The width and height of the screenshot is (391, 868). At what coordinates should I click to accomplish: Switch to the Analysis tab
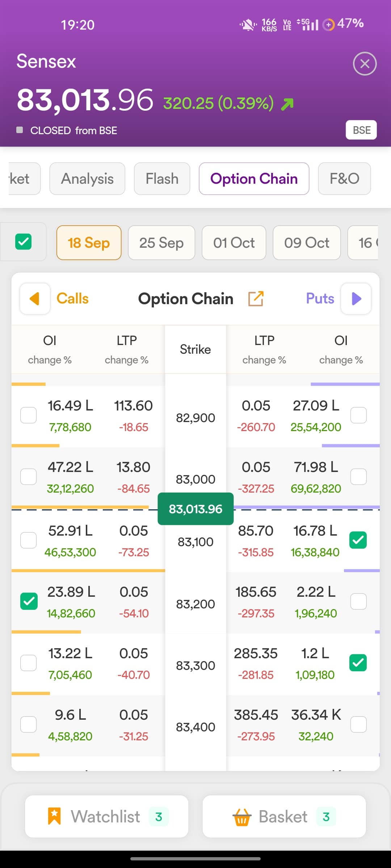point(87,179)
